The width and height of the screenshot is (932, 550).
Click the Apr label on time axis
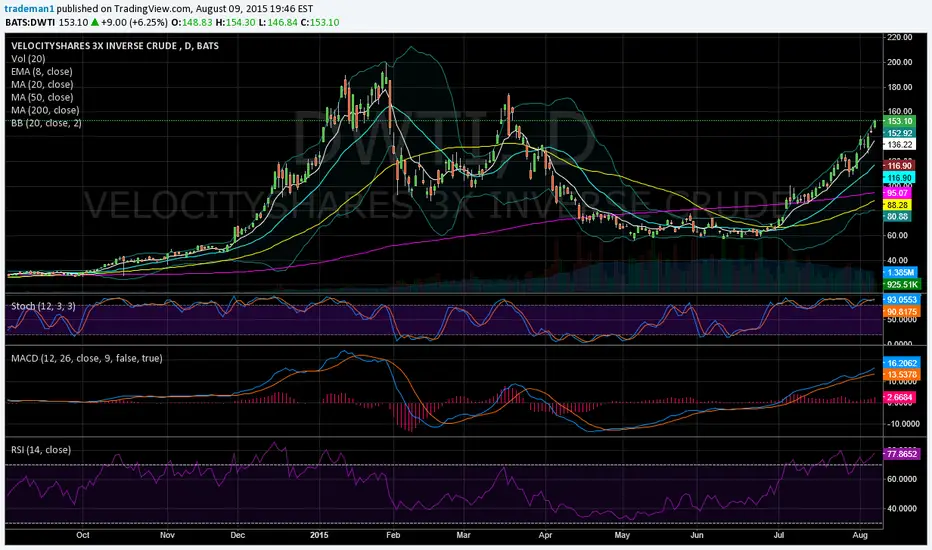click(545, 535)
